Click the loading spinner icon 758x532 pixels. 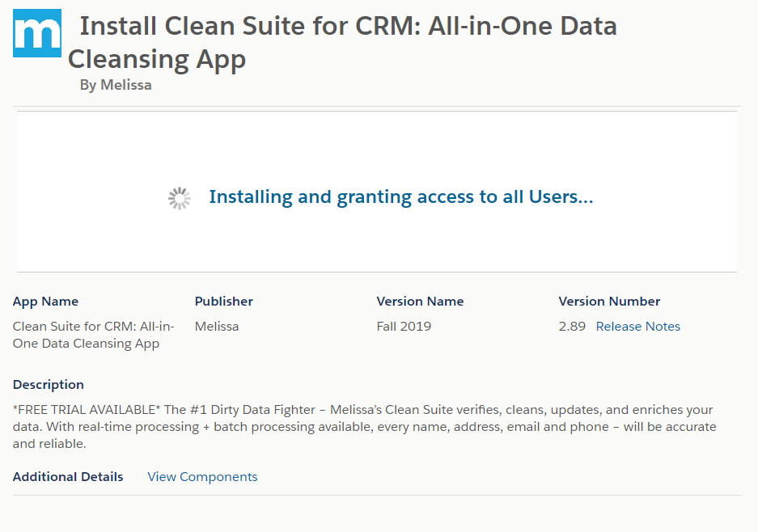point(179,198)
